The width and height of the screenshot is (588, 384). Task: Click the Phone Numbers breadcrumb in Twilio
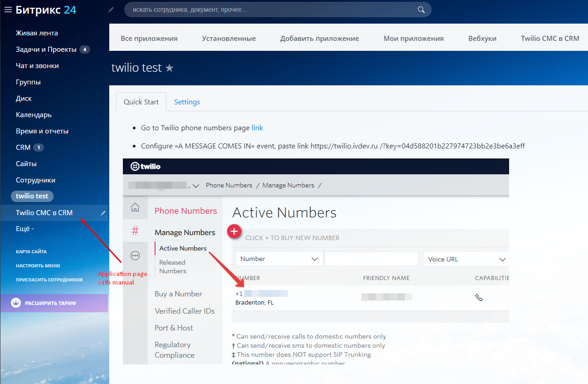[229, 185]
